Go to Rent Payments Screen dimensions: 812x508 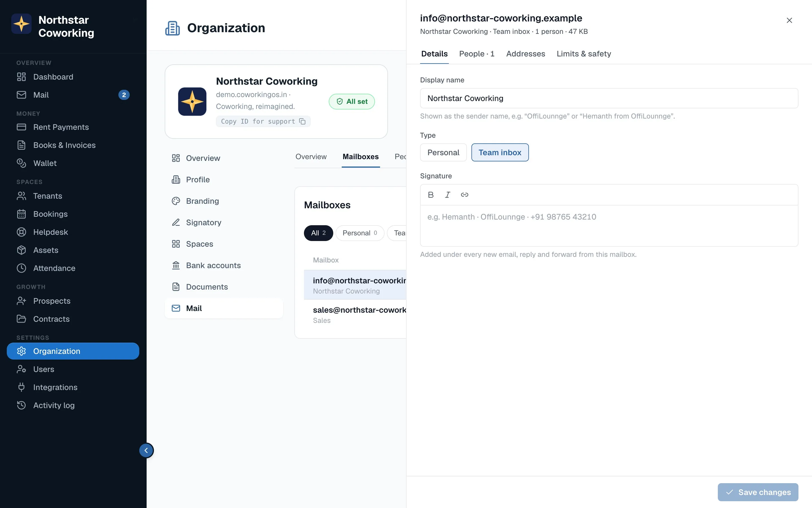point(73,127)
